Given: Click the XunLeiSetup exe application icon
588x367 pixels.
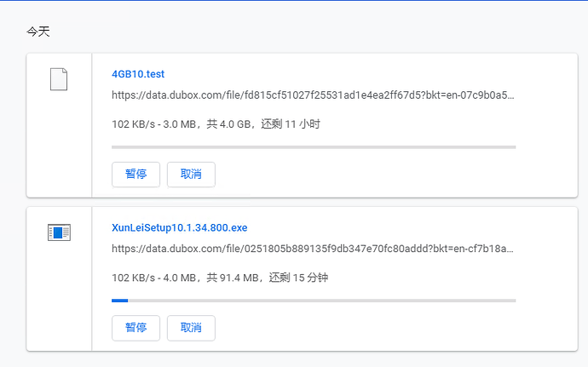Looking at the screenshot, I should pos(60,232).
